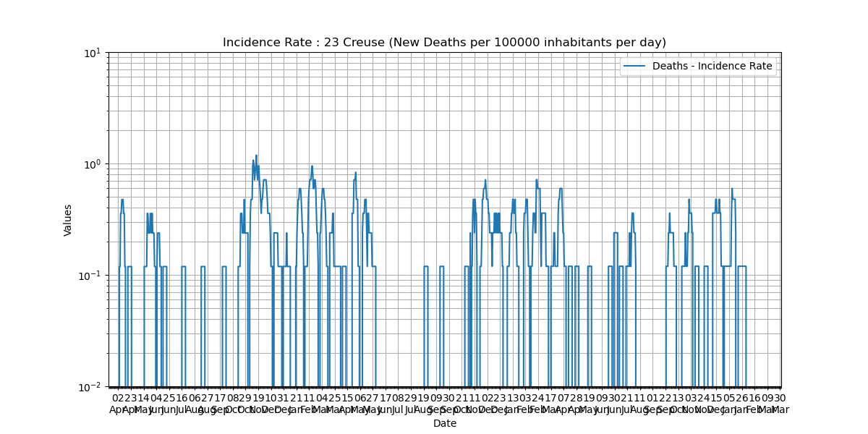868x434 pixels.
Task: Click the chart title "Incidence Rate : 23 Creuse"
Action: (x=444, y=43)
